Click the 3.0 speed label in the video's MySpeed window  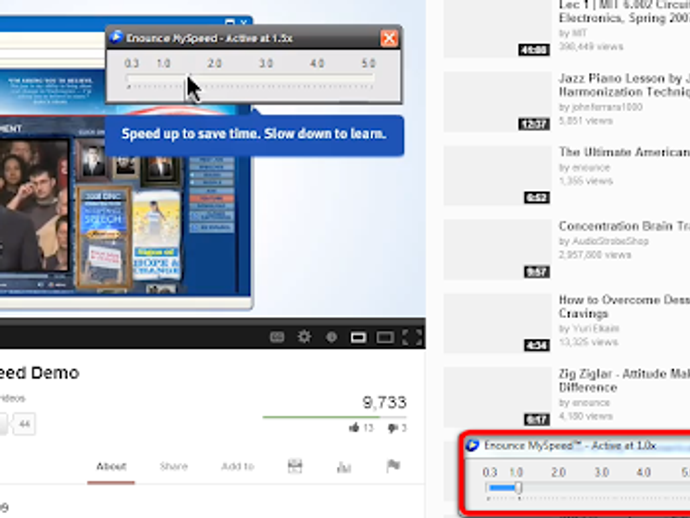coord(266,63)
